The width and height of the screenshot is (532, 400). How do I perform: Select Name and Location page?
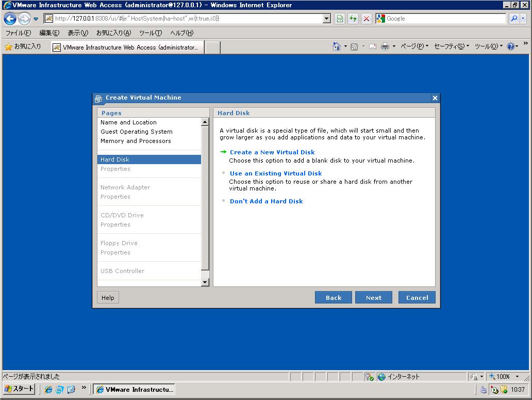[x=128, y=122]
